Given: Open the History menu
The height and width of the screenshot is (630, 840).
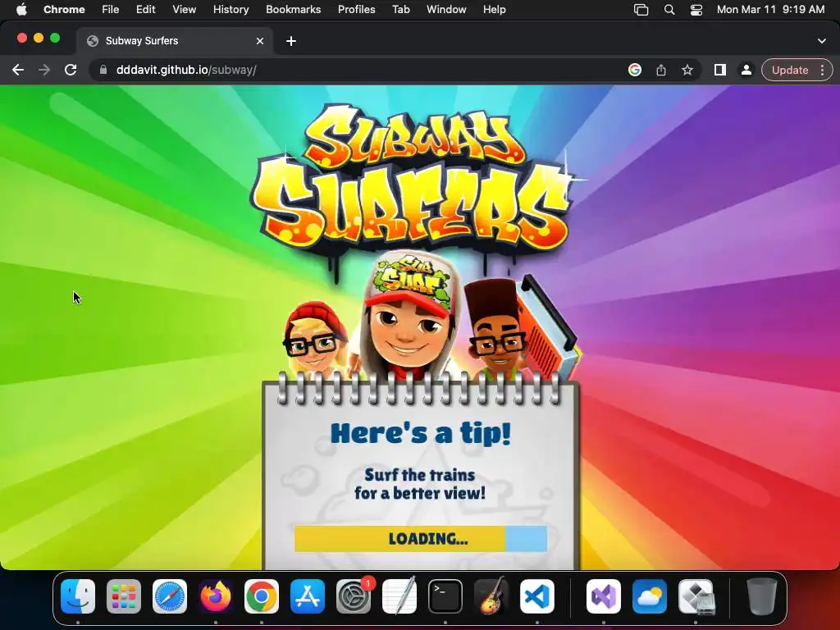Looking at the screenshot, I should pos(231,10).
